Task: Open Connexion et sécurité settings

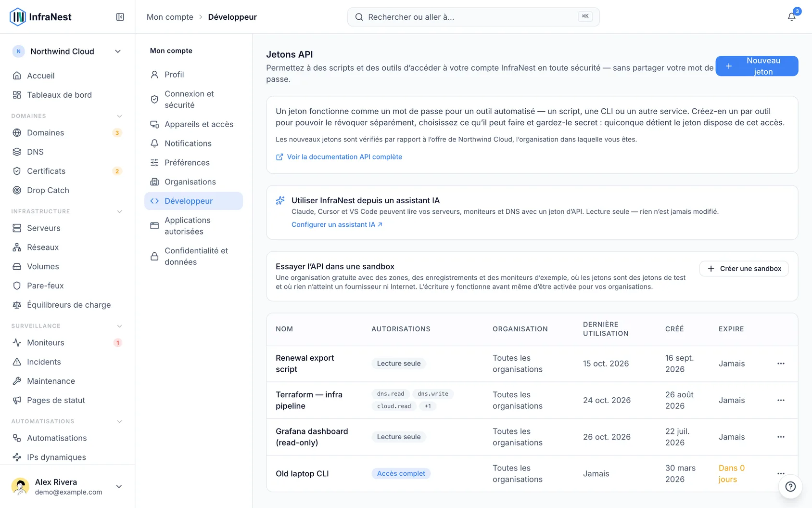Action: [193, 99]
